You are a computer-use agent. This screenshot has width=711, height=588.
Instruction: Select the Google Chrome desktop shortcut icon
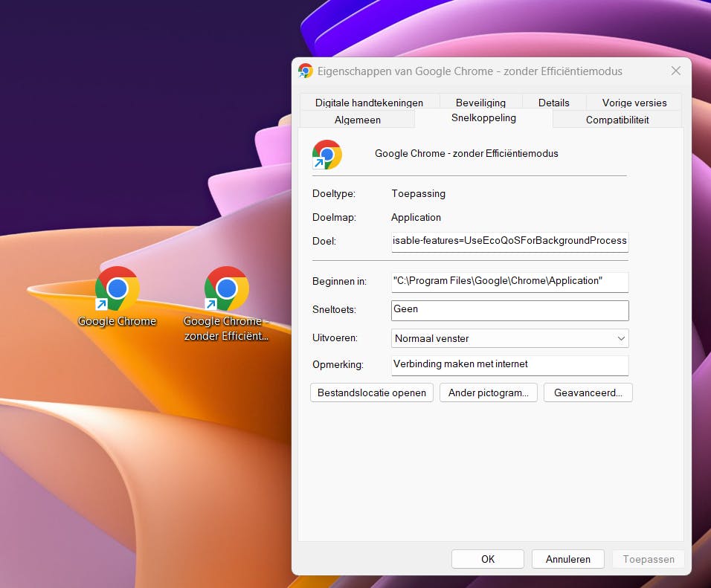(117, 288)
